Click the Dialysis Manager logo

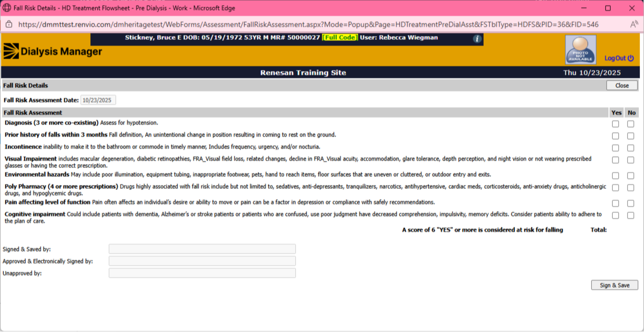click(x=53, y=51)
